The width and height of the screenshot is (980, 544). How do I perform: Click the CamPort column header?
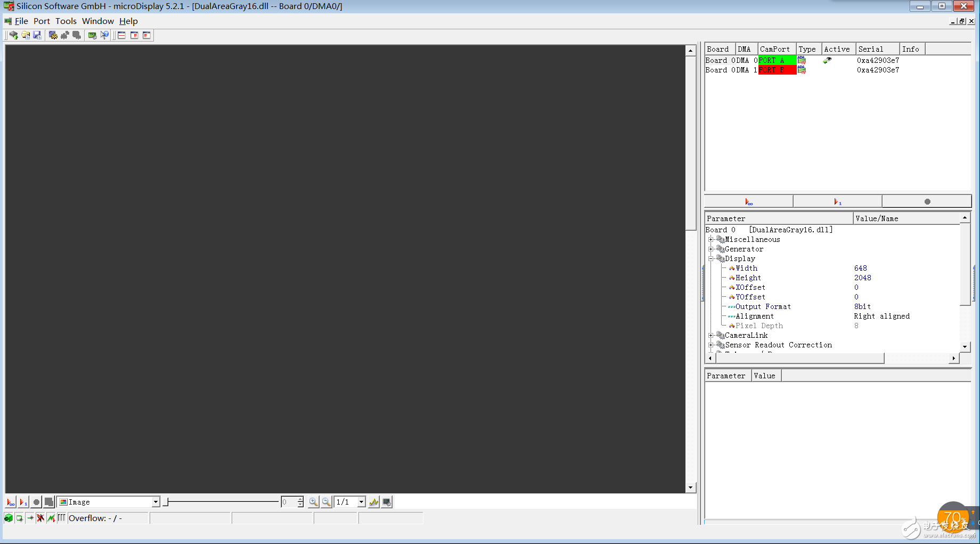(777, 49)
